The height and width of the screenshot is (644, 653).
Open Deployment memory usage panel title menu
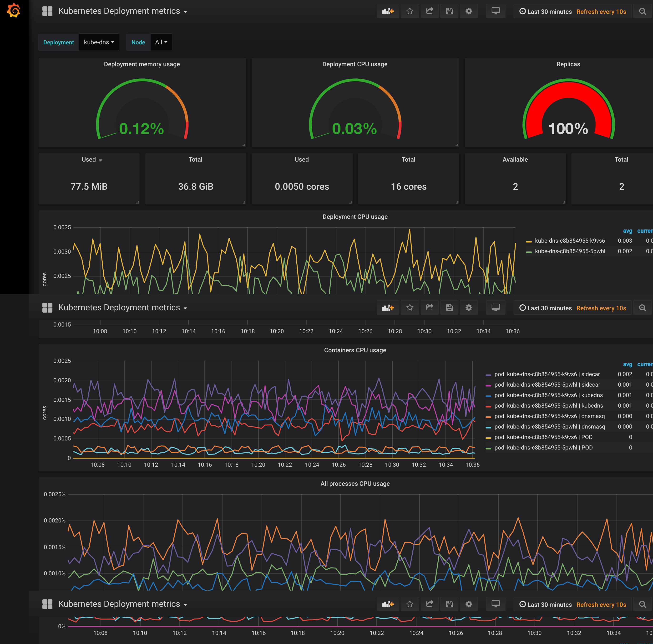coord(142,64)
